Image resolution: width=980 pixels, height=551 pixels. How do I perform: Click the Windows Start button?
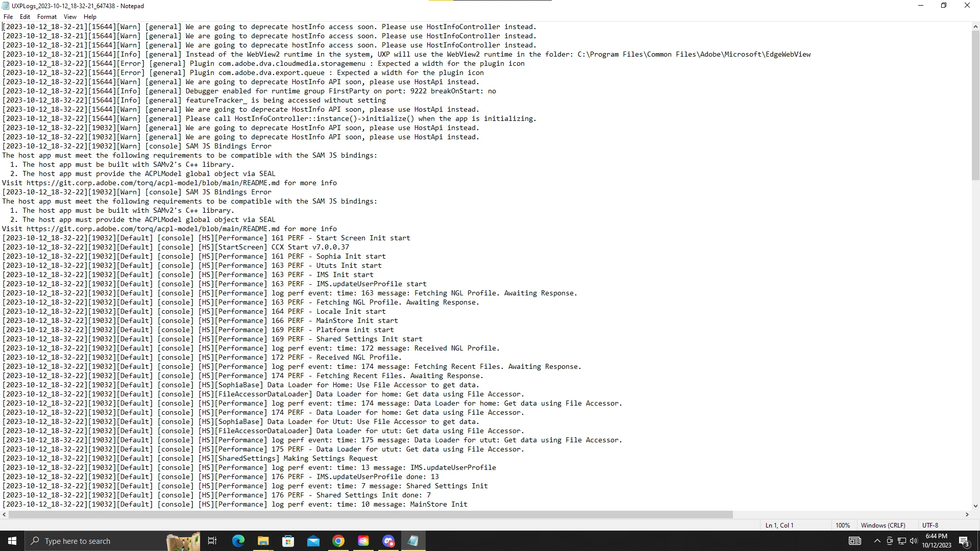coord(12,541)
